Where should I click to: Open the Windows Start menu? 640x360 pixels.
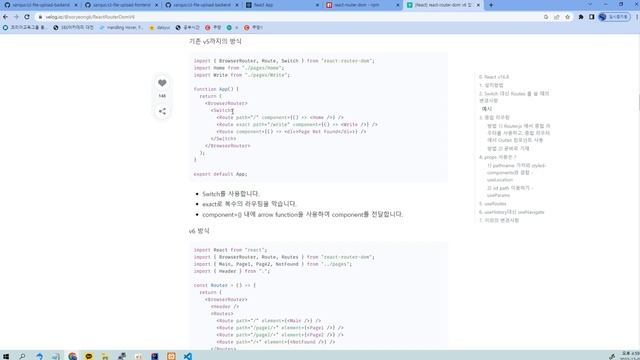[6, 356]
